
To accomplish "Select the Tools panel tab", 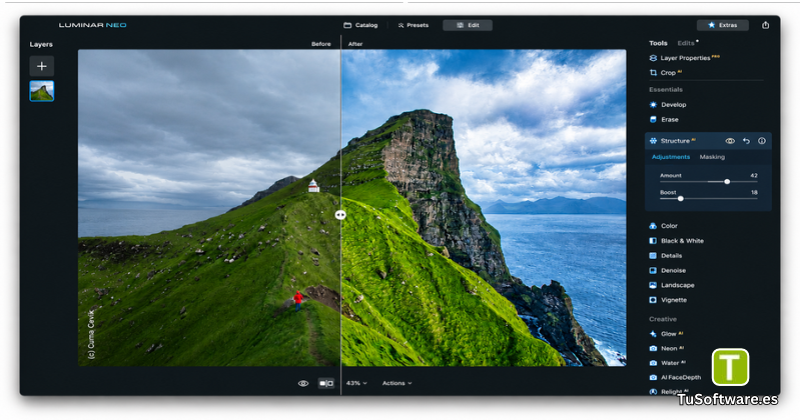I will click(x=658, y=43).
